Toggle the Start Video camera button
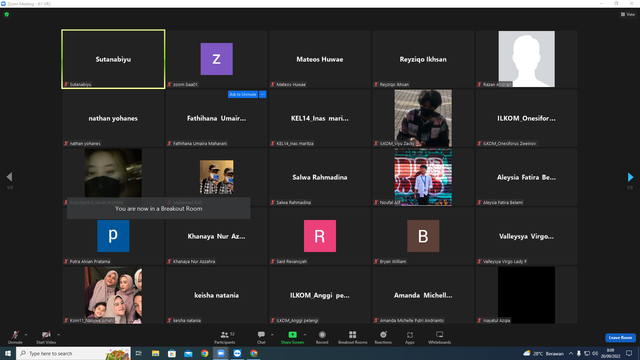The width and height of the screenshot is (640, 360). point(46,335)
